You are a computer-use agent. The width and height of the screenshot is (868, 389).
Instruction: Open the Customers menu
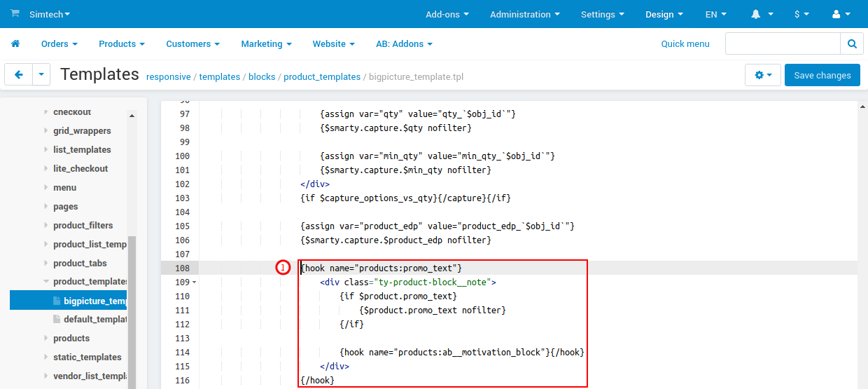[x=193, y=43]
